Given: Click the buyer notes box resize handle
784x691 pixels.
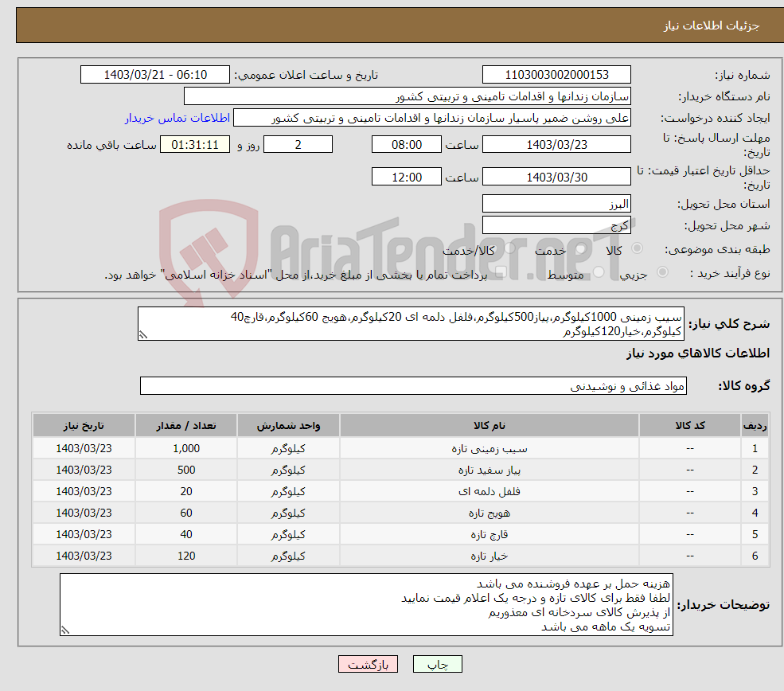Looking at the screenshot, I should point(65,630).
